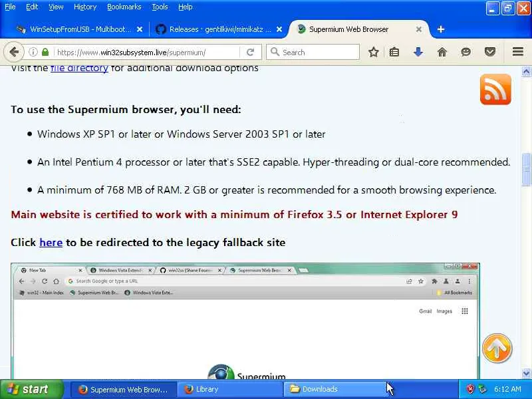
Task: Switch to the mimikatz Releases tab
Action: (x=218, y=29)
